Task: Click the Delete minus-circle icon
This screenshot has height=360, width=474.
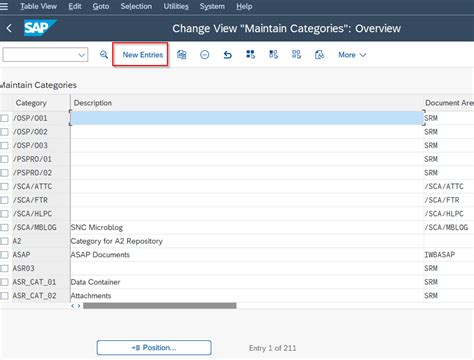Action: [204, 54]
